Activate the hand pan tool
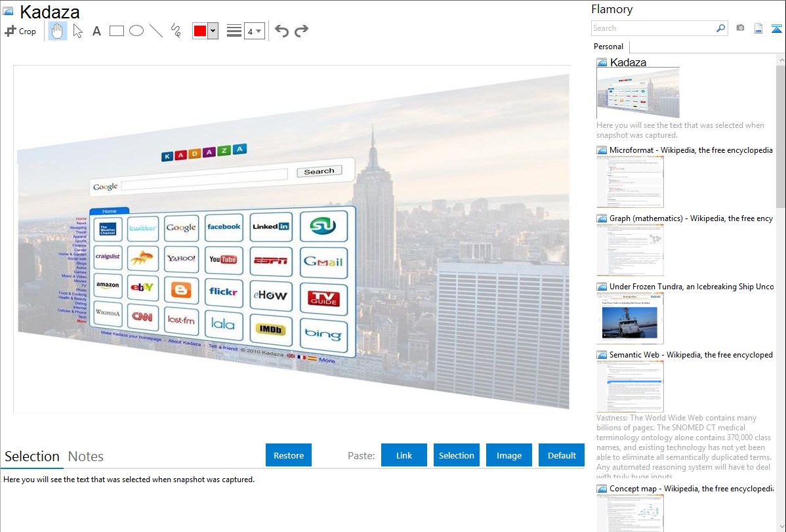This screenshot has width=786, height=532. click(57, 31)
